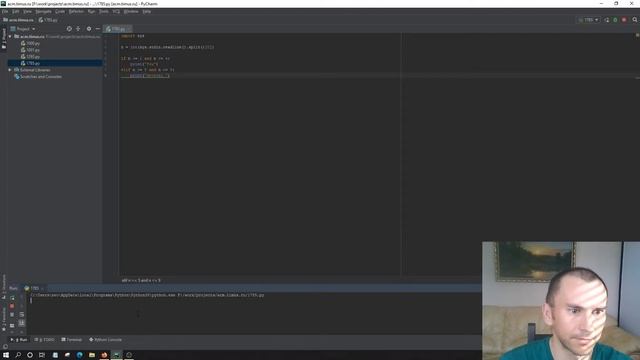Open the TODO tool window button

[44, 340]
